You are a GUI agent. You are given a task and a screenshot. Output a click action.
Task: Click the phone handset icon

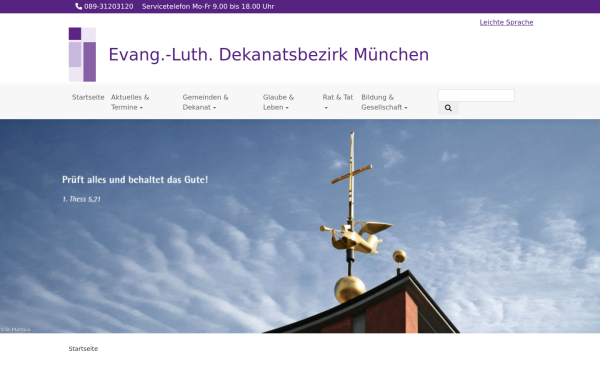[x=78, y=6]
